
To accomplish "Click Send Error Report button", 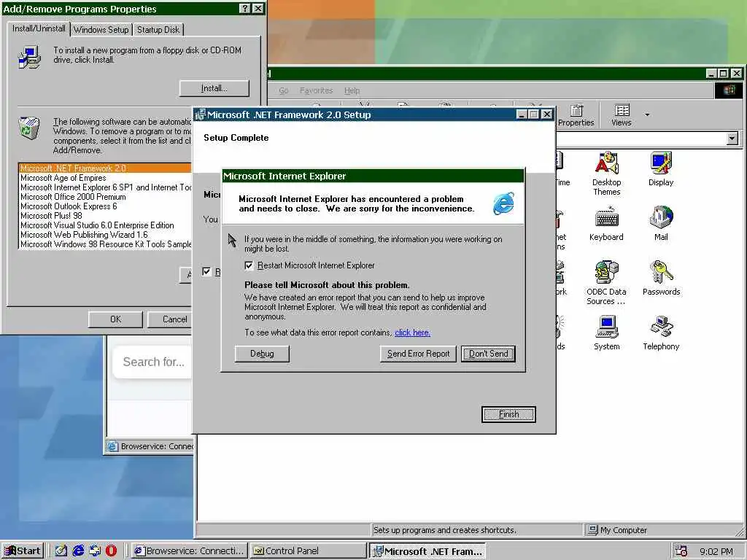I will pos(418,354).
